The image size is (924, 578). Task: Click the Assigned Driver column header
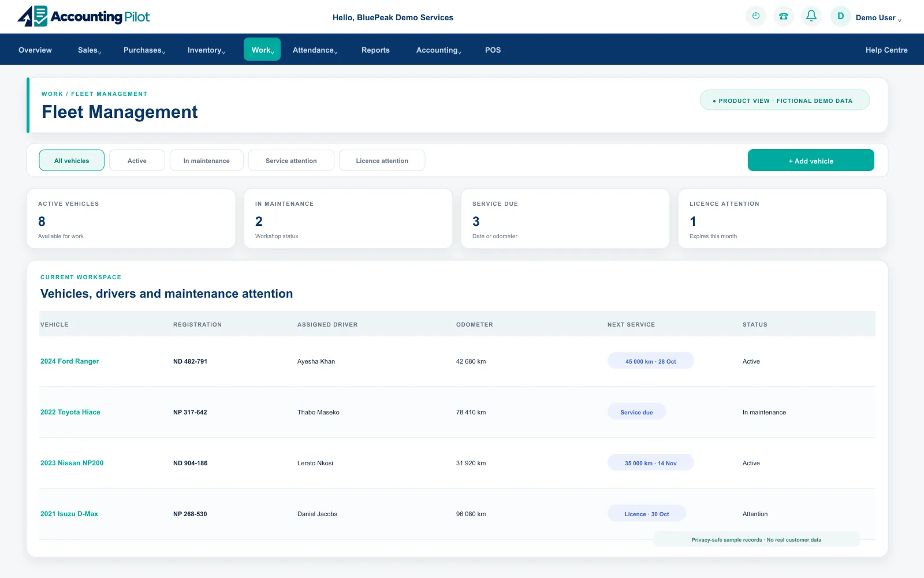[327, 325]
